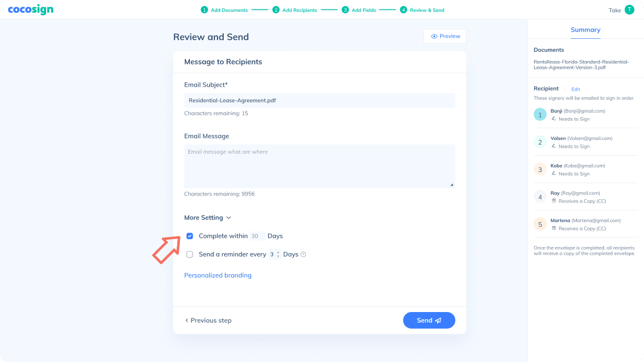Open the Preview of the document
The height and width of the screenshot is (362, 644).
pos(445,36)
